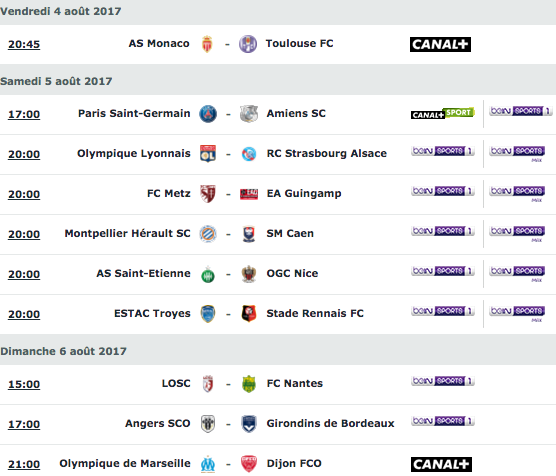Click the Girondins de Bordeaux crest

coord(249,424)
